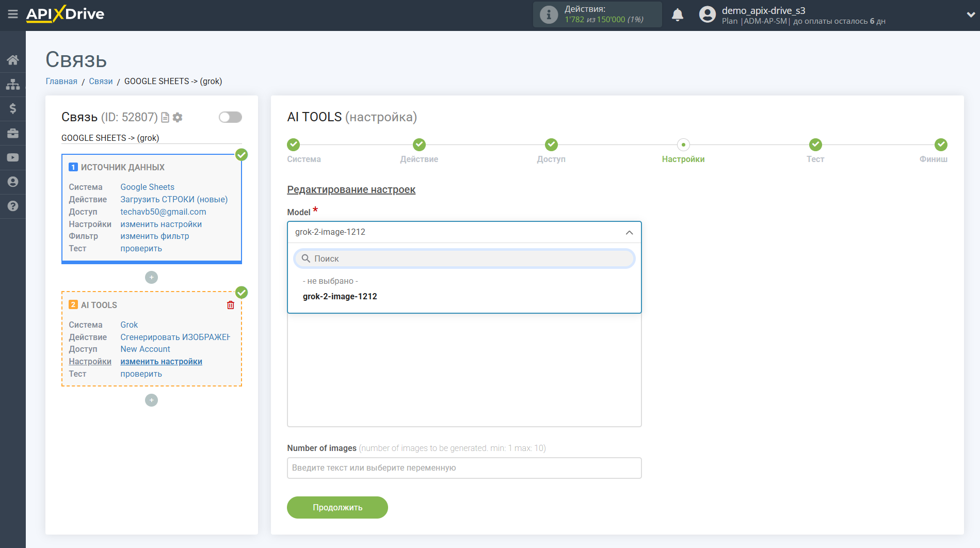Choose the 'не выбрано' option in the list

[330, 281]
